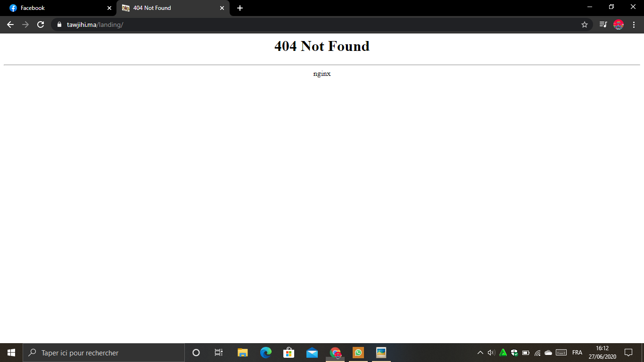Launch WhatsApp from the taskbar
Image resolution: width=644 pixels, height=362 pixels.
pyautogui.click(x=358, y=353)
